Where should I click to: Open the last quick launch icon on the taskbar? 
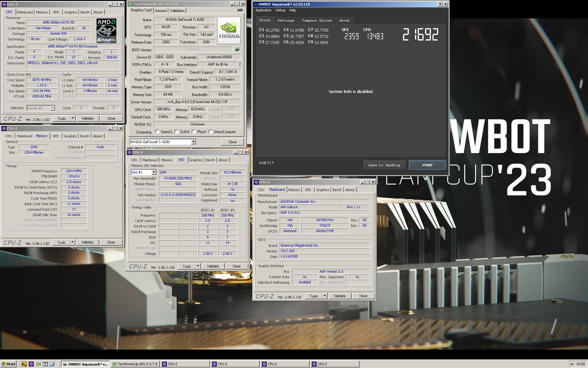click(52, 364)
